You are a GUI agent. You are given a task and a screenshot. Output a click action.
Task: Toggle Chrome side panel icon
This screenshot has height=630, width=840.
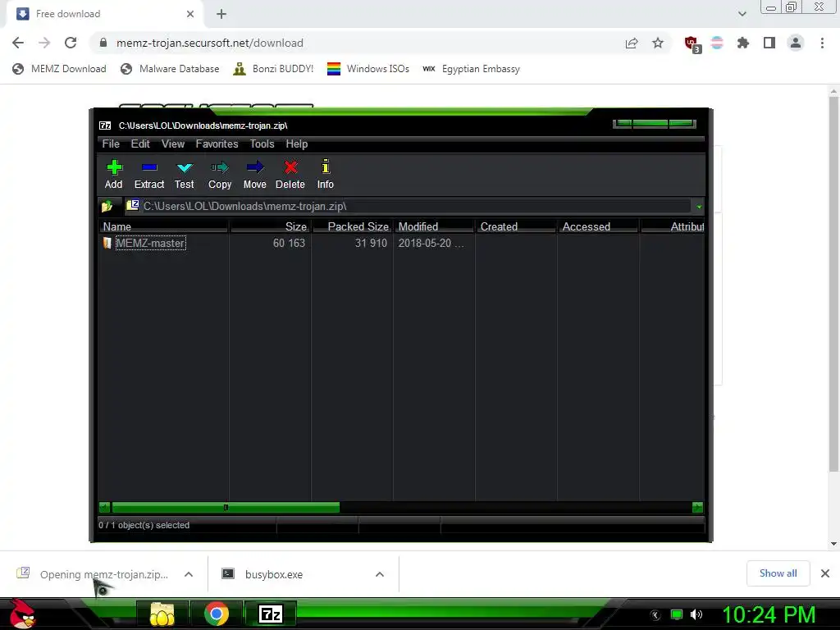(769, 43)
